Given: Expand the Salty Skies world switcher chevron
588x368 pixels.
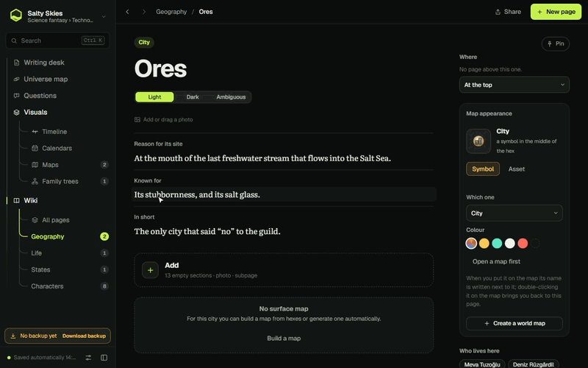Looking at the screenshot, I should pos(104,16).
